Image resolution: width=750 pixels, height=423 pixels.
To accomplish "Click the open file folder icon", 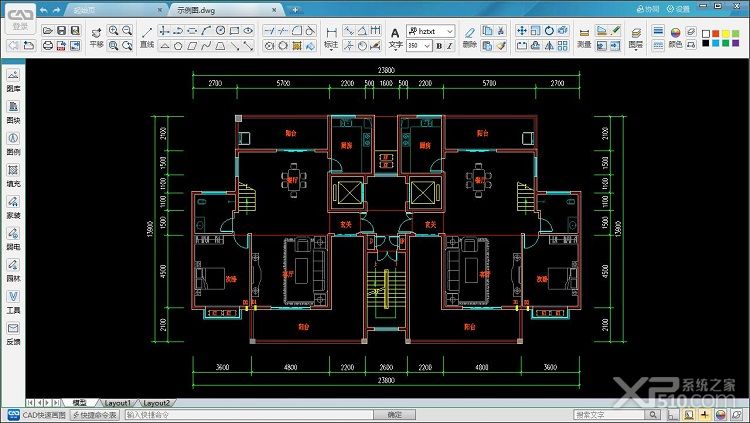I will click(x=47, y=31).
